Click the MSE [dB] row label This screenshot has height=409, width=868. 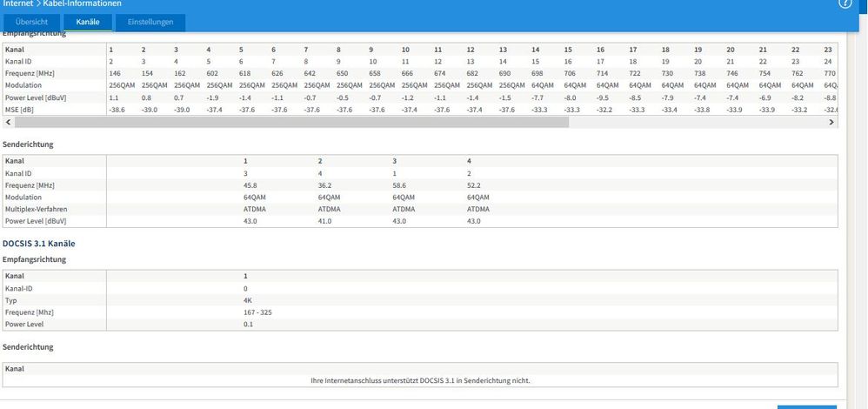(17, 110)
